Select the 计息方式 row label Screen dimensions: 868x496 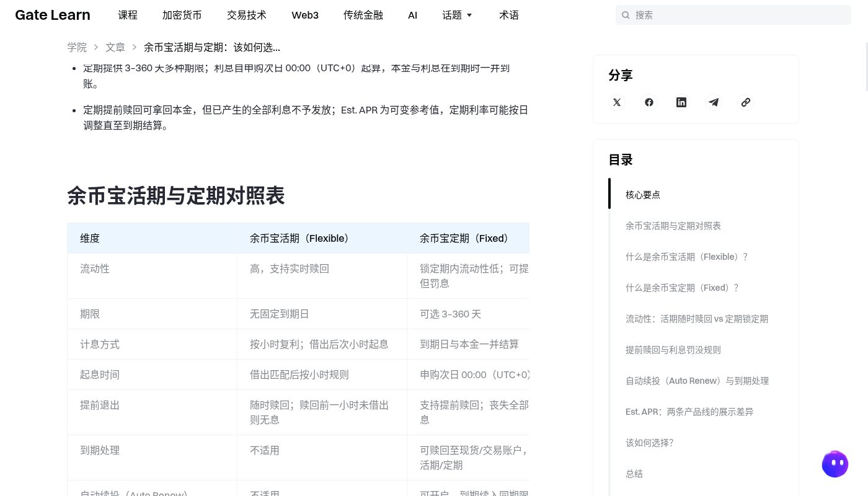(x=100, y=344)
